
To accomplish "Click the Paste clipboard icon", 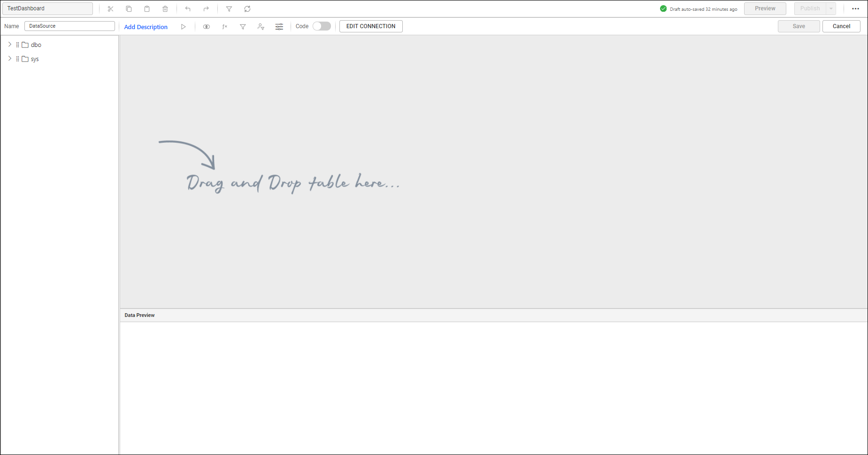I will tap(147, 9).
